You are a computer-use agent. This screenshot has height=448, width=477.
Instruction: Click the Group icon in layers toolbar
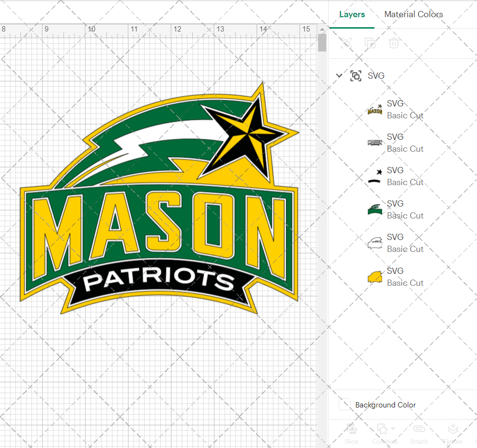[x=346, y=43]
